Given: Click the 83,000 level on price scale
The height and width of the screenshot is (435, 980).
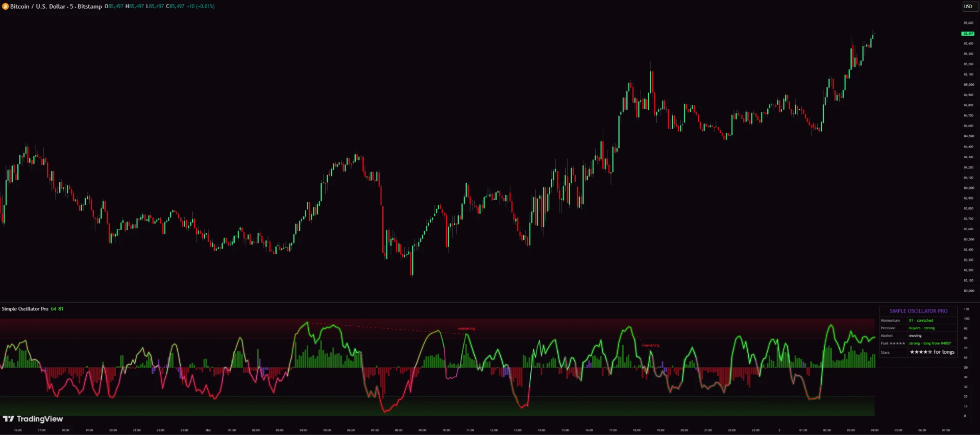Looking at the screenshot, I should (x=969, y=291).
